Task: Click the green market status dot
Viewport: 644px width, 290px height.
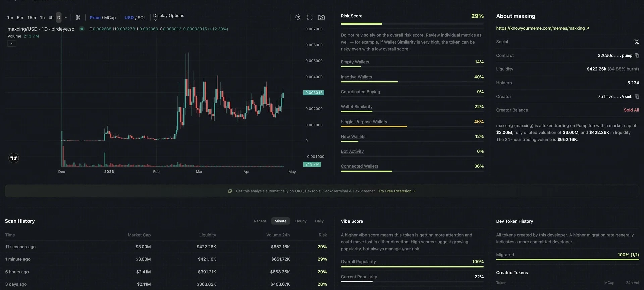Action: [x=82, y=29]
